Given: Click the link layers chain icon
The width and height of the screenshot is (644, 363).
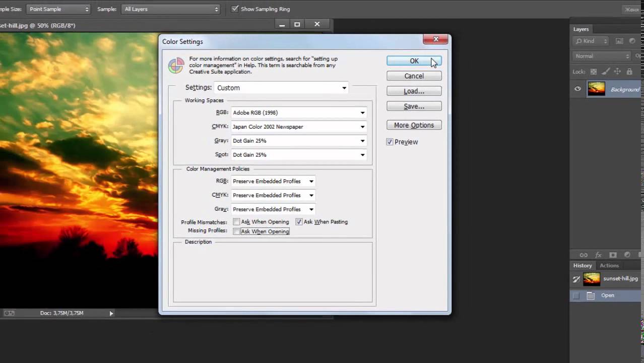Looking at the screenshot, I should (584, 255).
